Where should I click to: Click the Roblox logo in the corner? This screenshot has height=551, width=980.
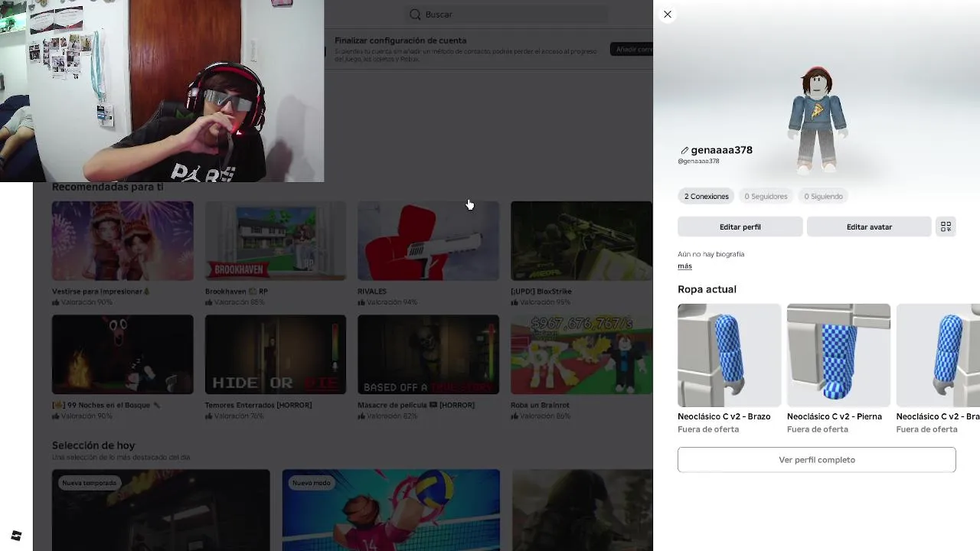tap(16, 535)
